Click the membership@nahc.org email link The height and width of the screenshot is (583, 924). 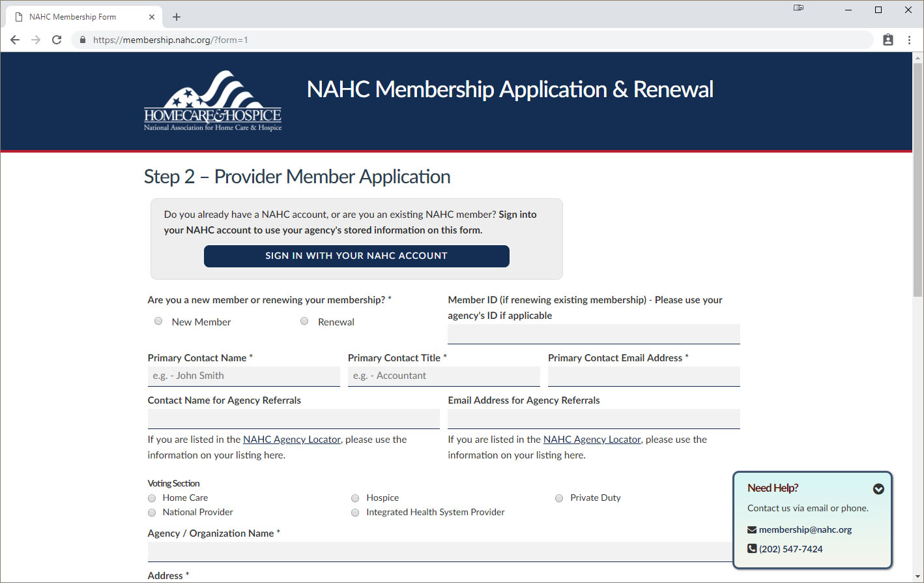tap(805, 530)
